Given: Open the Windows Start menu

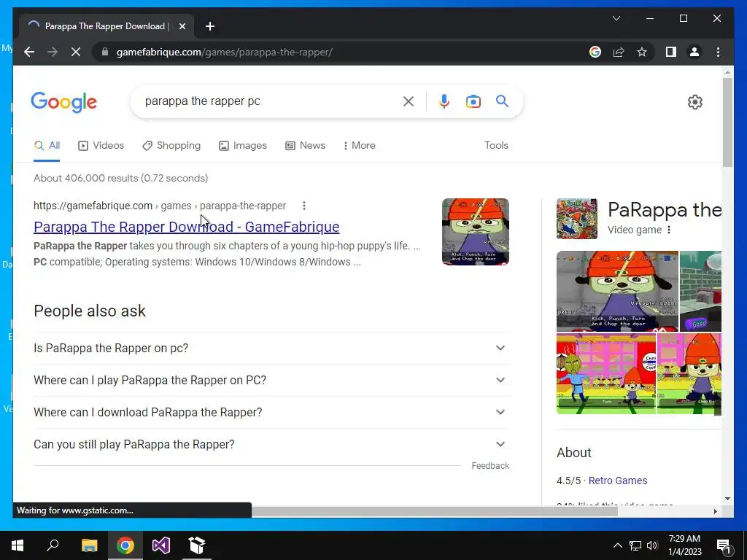Looking at the screenshot, I should point(18,545).
